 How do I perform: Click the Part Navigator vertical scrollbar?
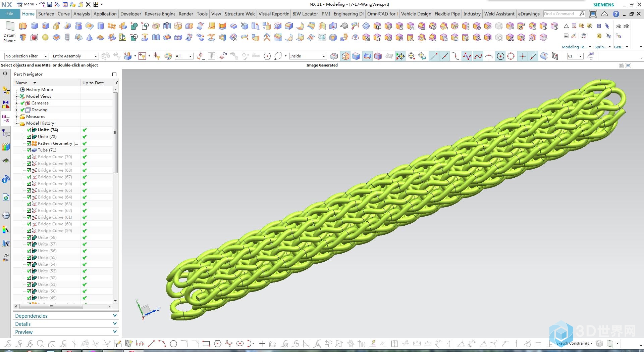pos(115,133)
